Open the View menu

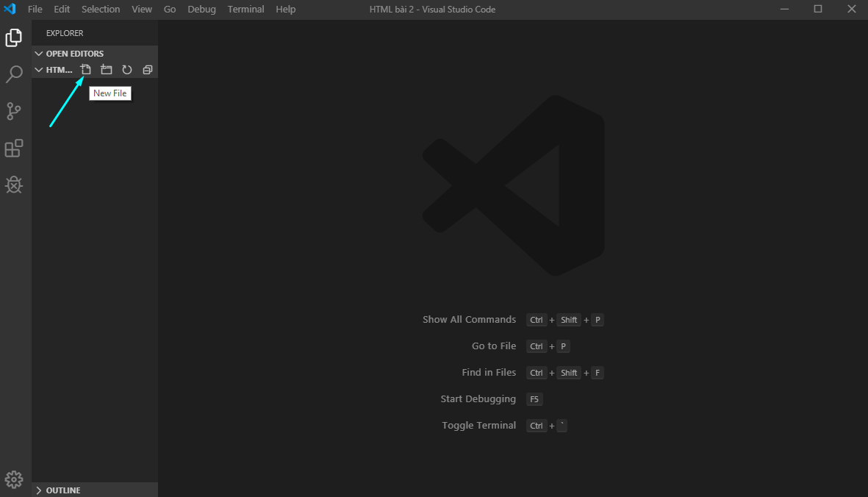coord(142,10)
